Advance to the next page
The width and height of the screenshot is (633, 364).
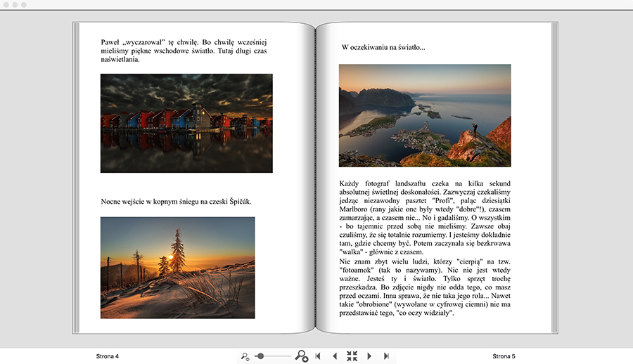[x=369, y=356]
